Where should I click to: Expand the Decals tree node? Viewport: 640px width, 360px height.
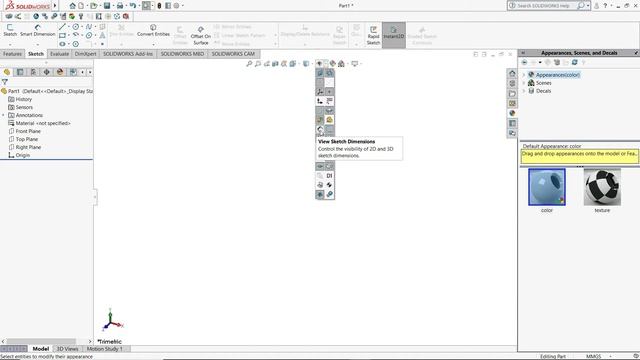524,91
